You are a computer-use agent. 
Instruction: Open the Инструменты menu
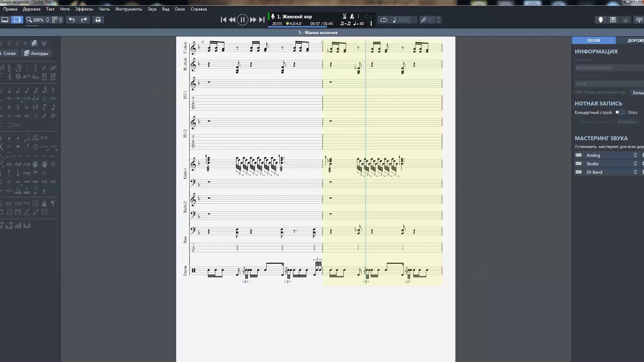tap(129, 9)
